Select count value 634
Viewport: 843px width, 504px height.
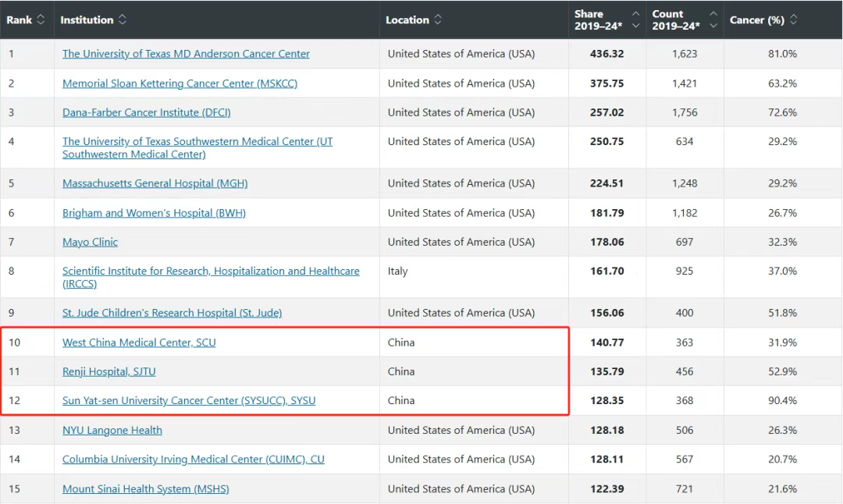[685, 141]
